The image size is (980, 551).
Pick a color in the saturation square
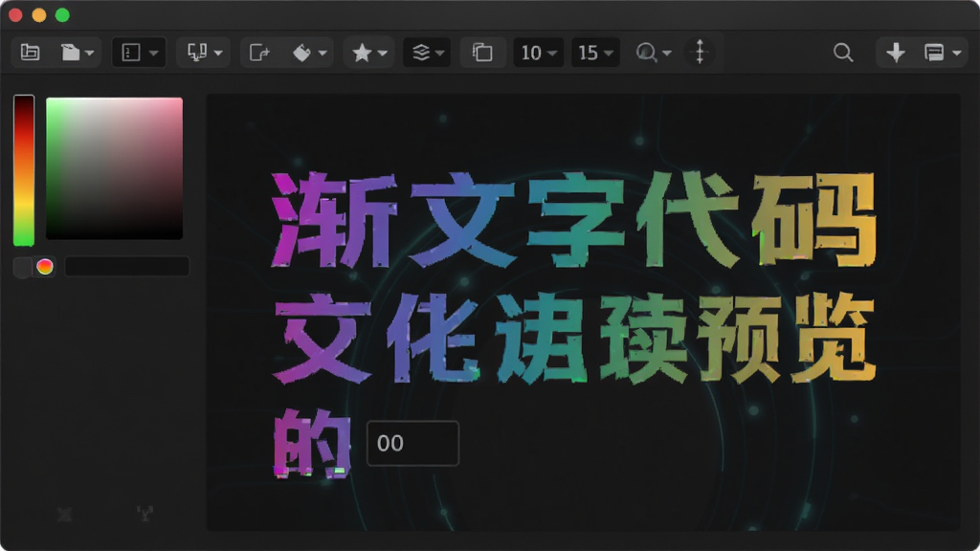tap(115, 168)
